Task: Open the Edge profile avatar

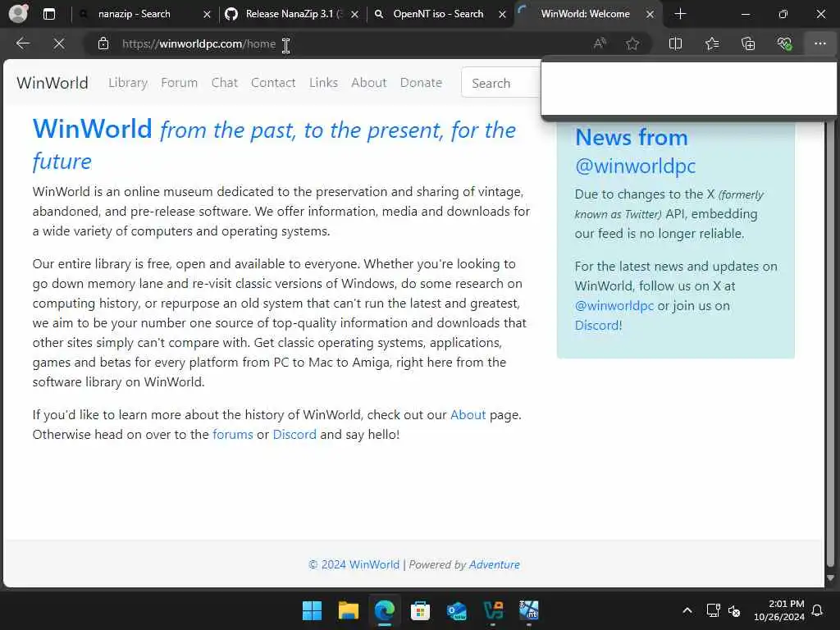Action: (18, 13)
